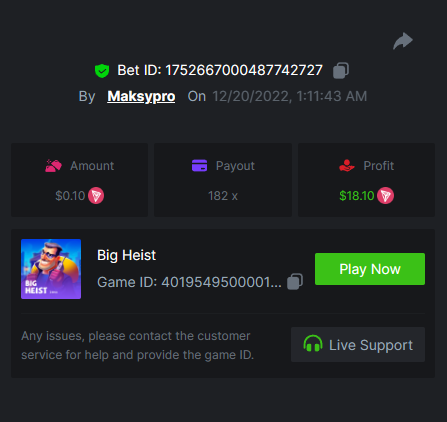The width and height of the screenshot is (447, 422).
Task: Open Live Support chat
Action: point(358,344)
